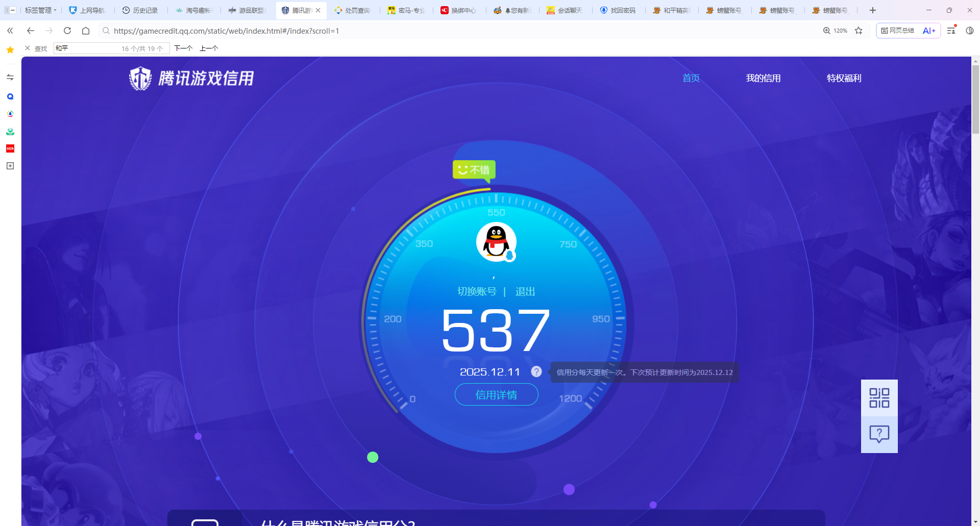
Task: Open the zoom level 120% control
Action: click(x=835, y=31)
